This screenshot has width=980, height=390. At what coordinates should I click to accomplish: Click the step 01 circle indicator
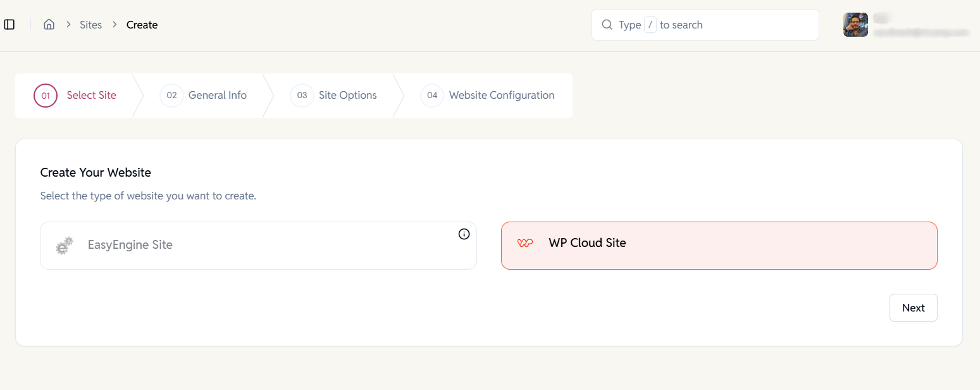click(x=45, y=95)
